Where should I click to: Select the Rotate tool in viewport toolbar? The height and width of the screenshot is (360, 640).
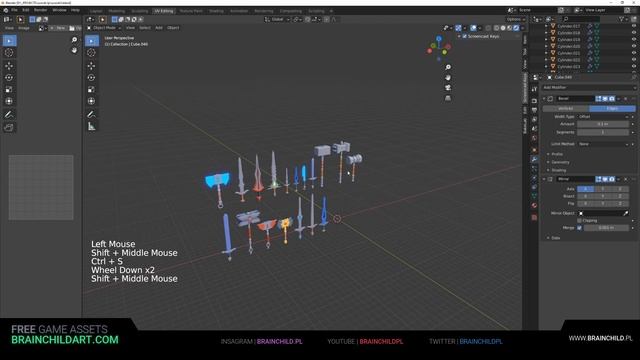point(91,78)
